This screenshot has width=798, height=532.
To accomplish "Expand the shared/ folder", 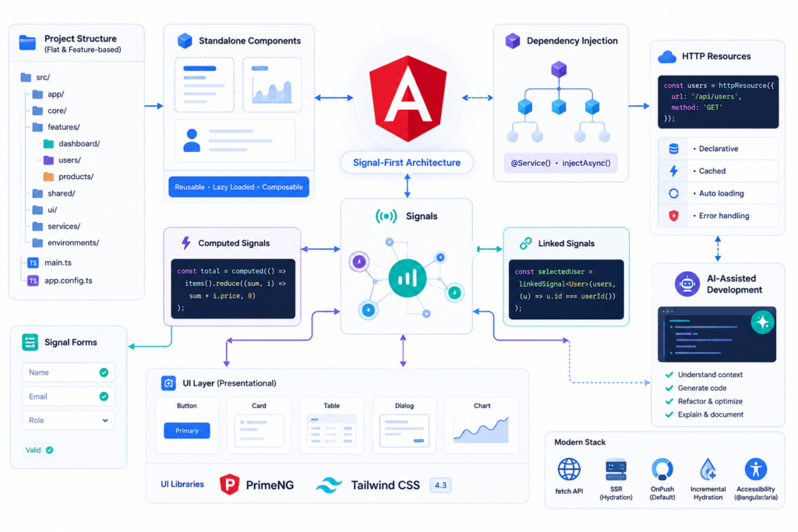I will coord(54,193).
